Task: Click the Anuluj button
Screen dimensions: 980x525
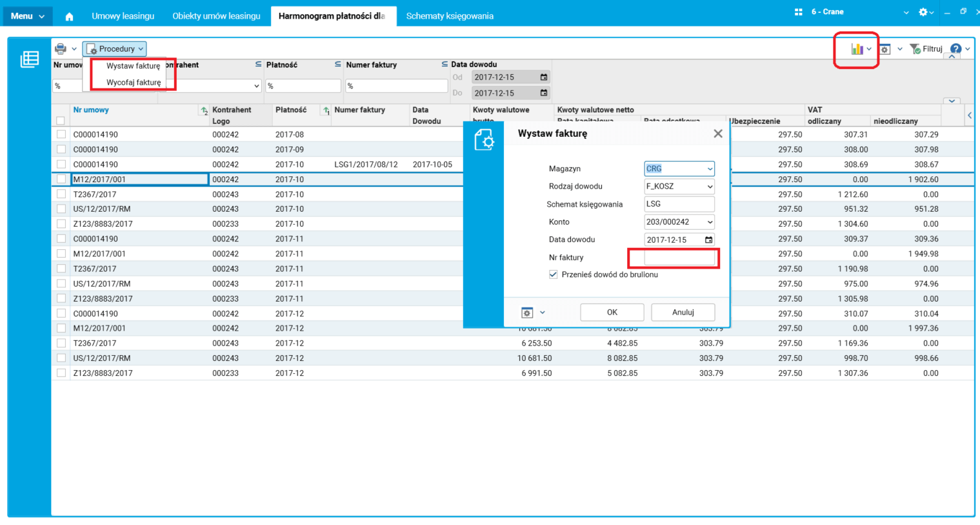Action: click(683, 313)
